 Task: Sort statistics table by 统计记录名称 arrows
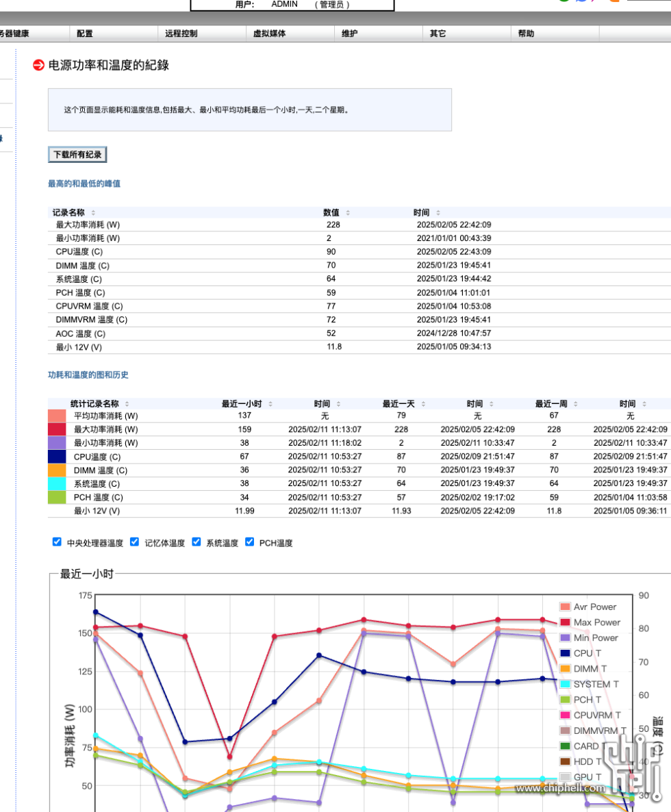click(127, 404)
